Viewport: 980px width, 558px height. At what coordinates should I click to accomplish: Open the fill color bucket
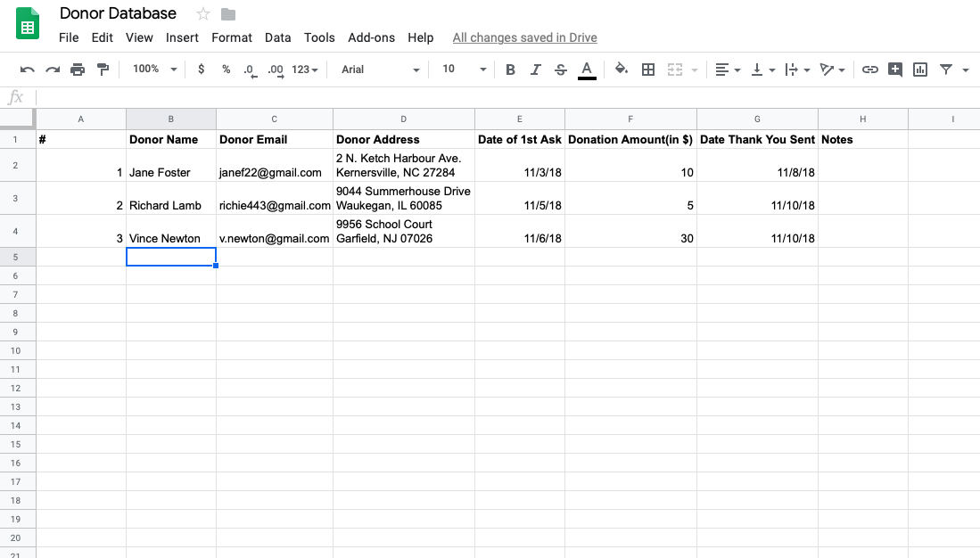(621, 69)
